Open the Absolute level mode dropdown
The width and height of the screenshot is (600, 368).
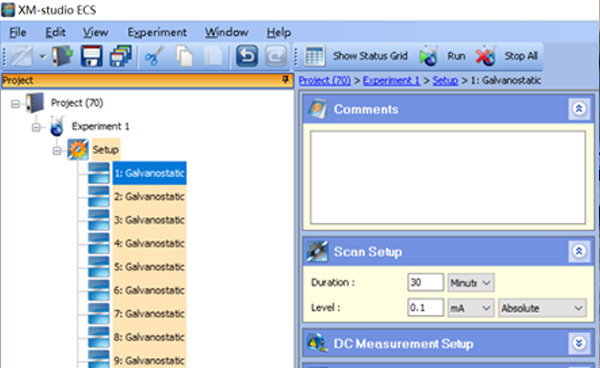[542, 308]
